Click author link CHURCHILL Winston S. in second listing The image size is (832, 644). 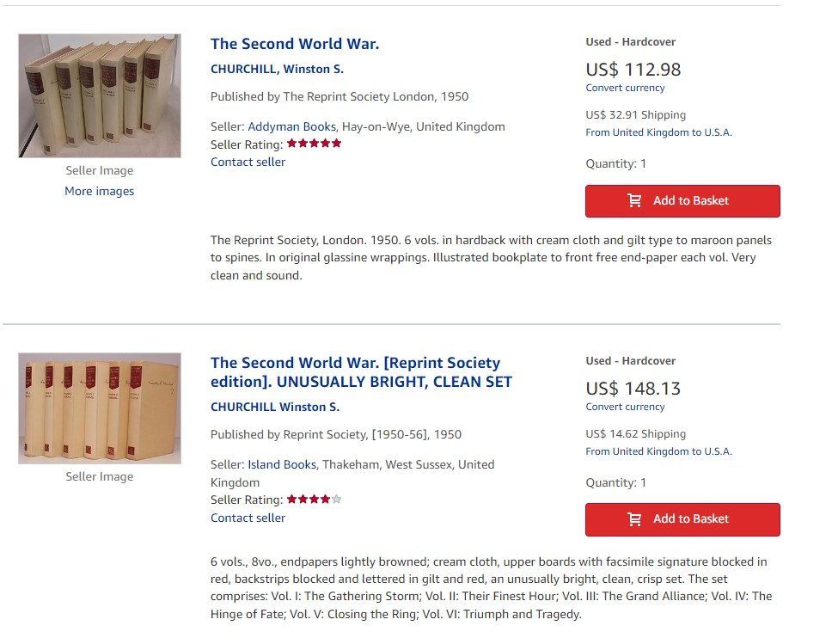point(275,407)
